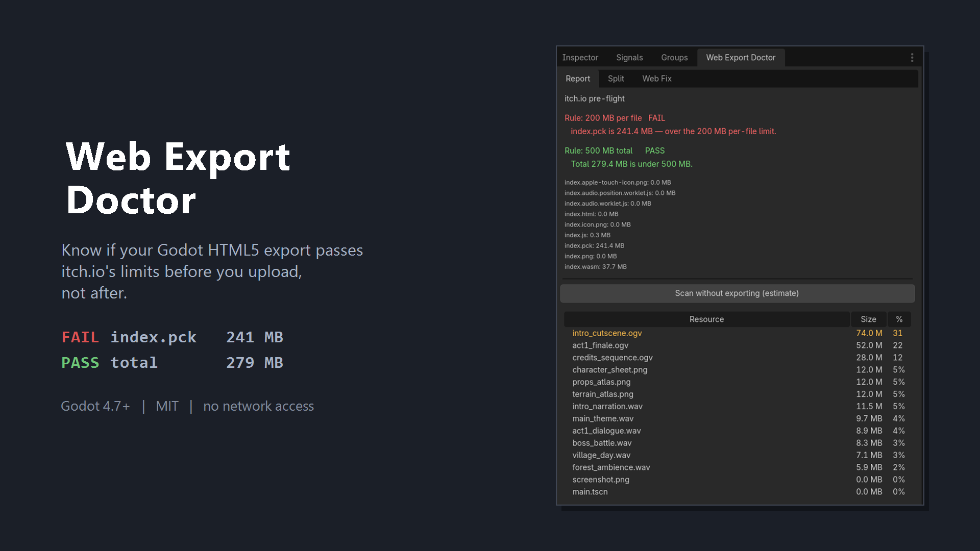Click the 'index.png: 0.0 MB' file entry
Screen dimensions: 980x551
(x=591, y=256)
